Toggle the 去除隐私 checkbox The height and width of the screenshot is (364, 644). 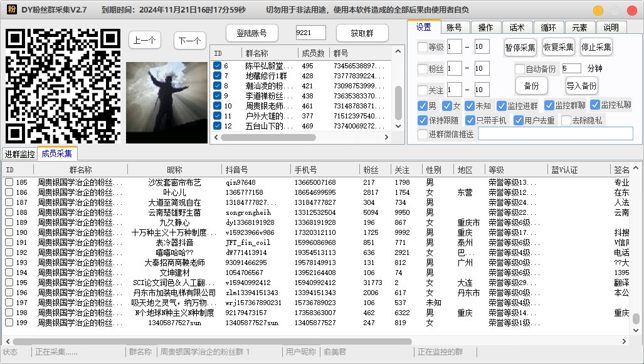click(x=566, y=120)
